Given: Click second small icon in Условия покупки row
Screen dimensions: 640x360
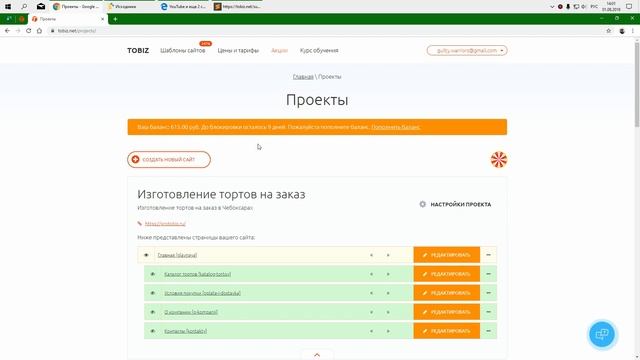Looking at the screenshot, I should coord(388,293).
